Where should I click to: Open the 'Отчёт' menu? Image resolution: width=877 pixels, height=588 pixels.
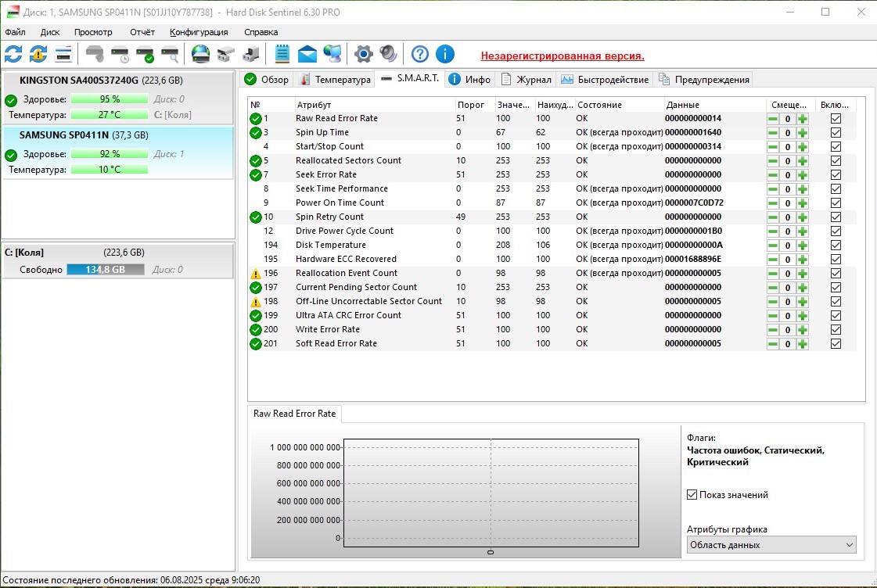(142, 32)
